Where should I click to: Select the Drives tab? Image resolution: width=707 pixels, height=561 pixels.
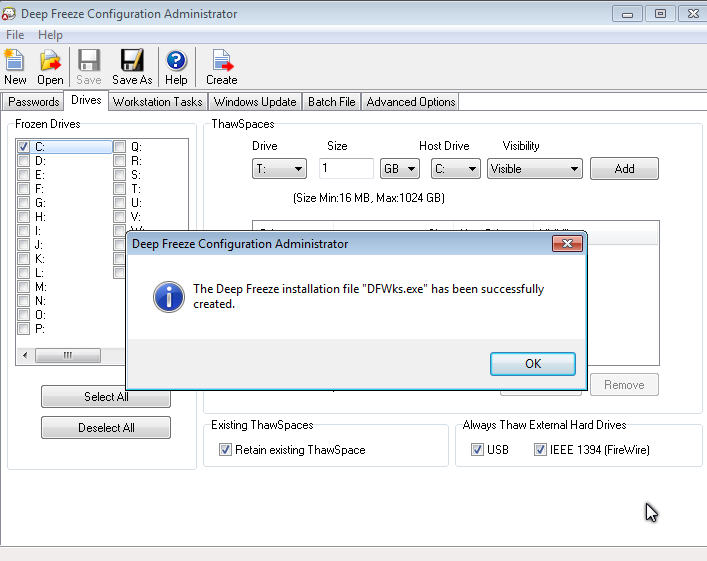click(86, 100)
